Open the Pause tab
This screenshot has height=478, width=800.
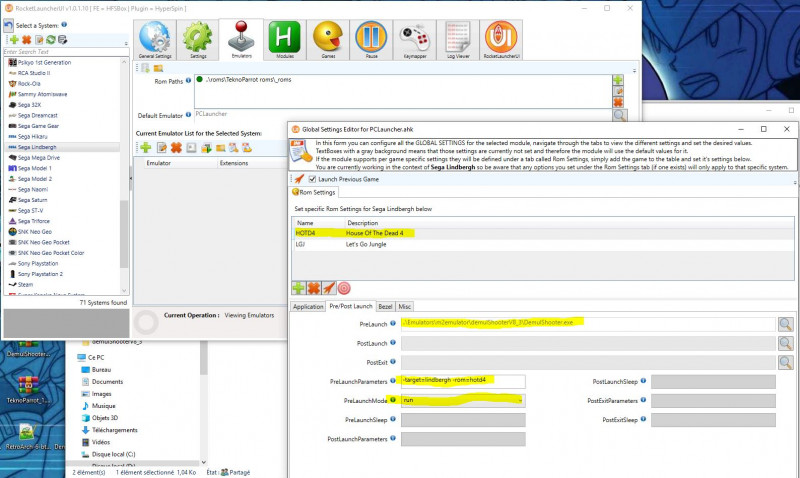point(371,39)
